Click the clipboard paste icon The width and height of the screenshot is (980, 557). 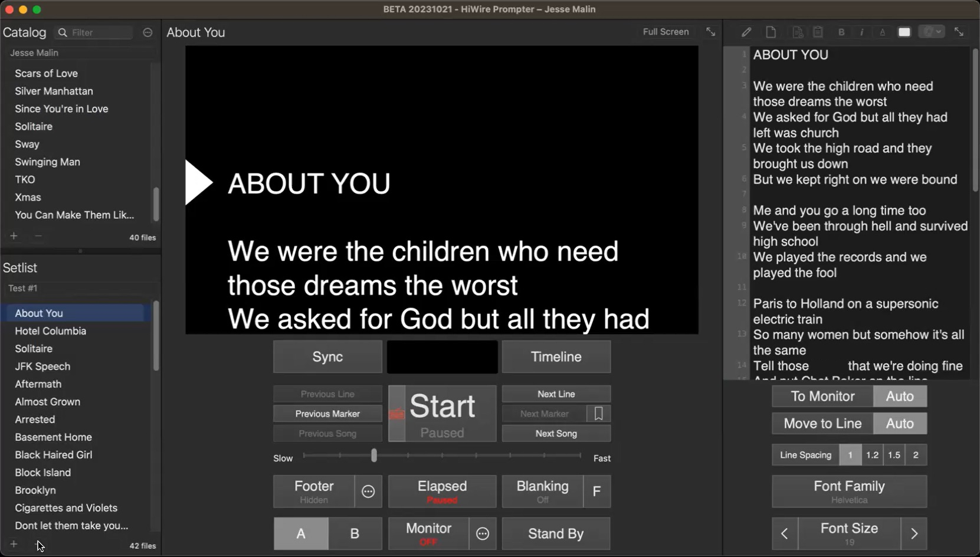pos(818,32)
